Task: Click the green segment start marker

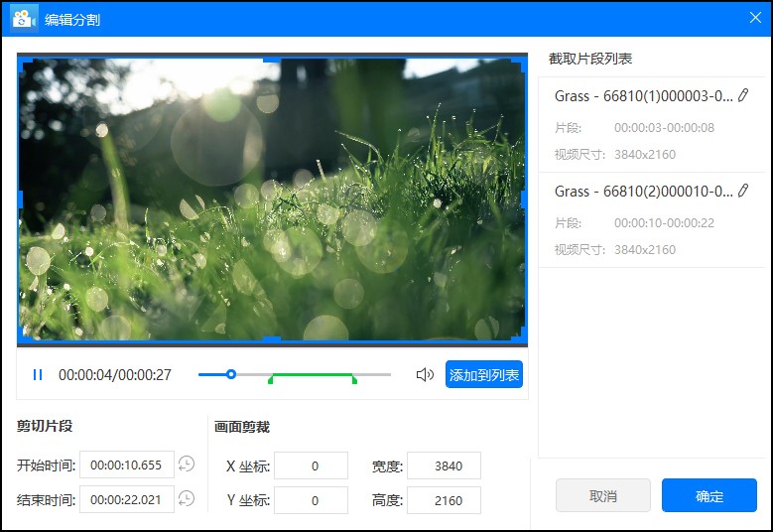Action: click(270, 379)
